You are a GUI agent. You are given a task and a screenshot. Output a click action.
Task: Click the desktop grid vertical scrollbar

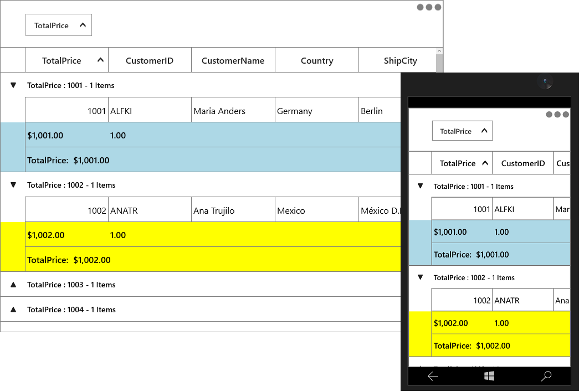pos(439,61)
